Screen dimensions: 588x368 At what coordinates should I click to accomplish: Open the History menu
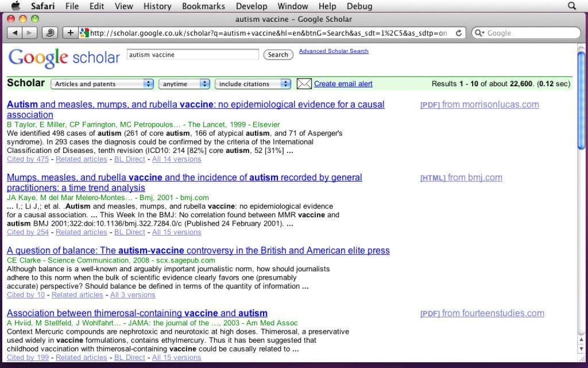pos(157,6)
